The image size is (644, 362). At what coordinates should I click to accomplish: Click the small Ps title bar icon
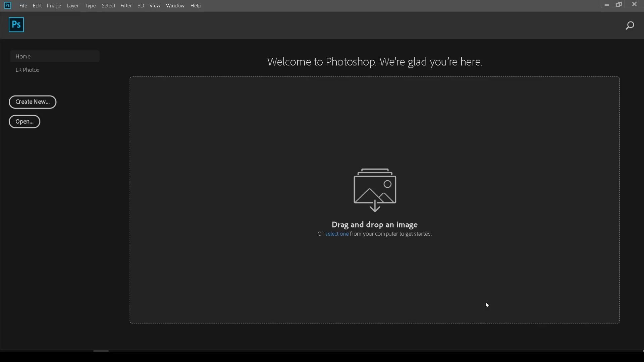[7, 5]
